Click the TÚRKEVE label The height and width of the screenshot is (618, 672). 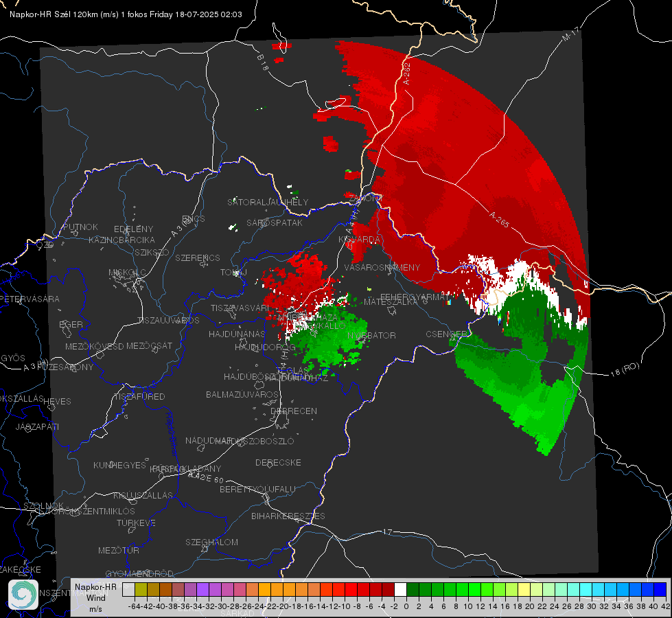[x=137, y=523]
